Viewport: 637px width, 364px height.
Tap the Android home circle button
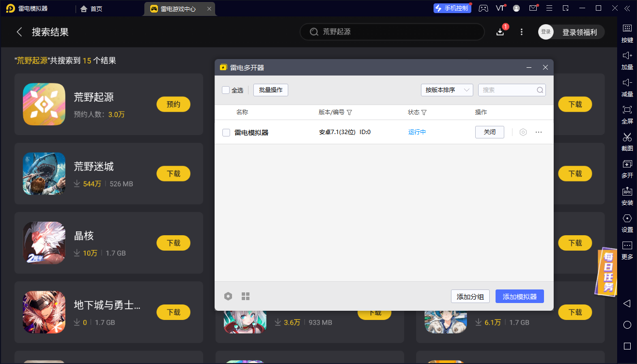click(x=627, y=325)
